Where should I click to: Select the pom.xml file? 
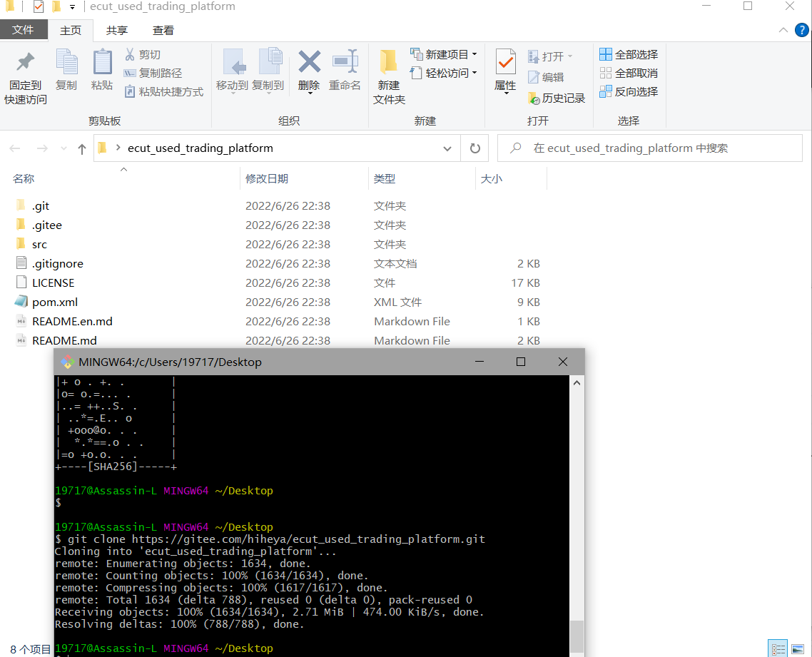(55, 302)
